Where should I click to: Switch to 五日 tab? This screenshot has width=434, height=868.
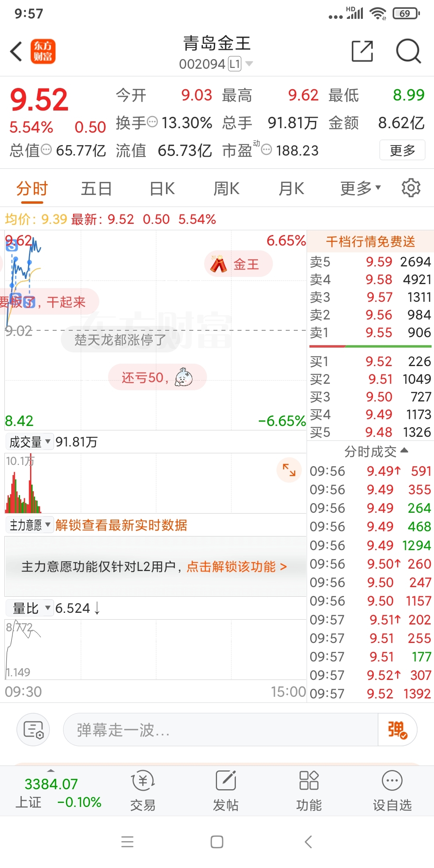pyautogui.click(x=96, y=188)
